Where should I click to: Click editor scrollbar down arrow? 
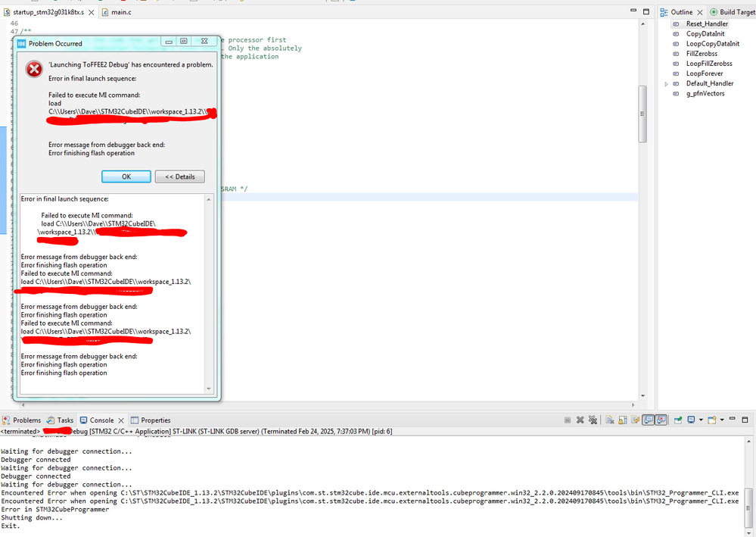[x=642, y=395]
